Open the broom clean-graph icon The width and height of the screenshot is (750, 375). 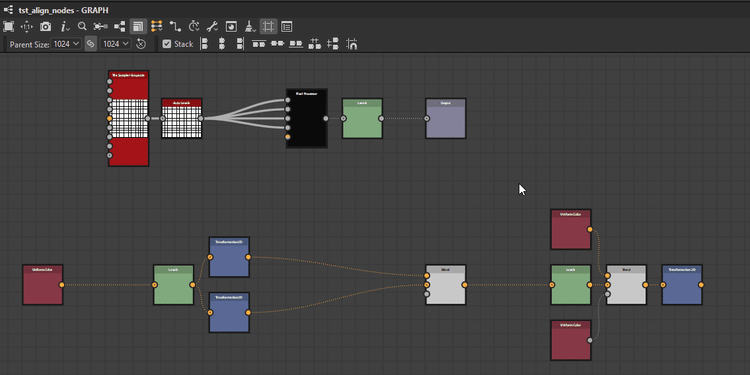tap(250, 26)
